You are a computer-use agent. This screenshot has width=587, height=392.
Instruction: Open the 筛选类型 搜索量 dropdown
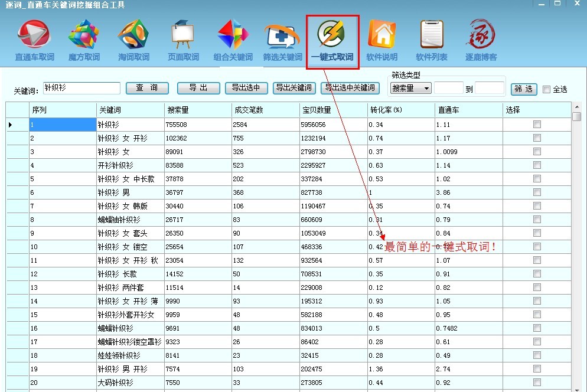point(410,89)
